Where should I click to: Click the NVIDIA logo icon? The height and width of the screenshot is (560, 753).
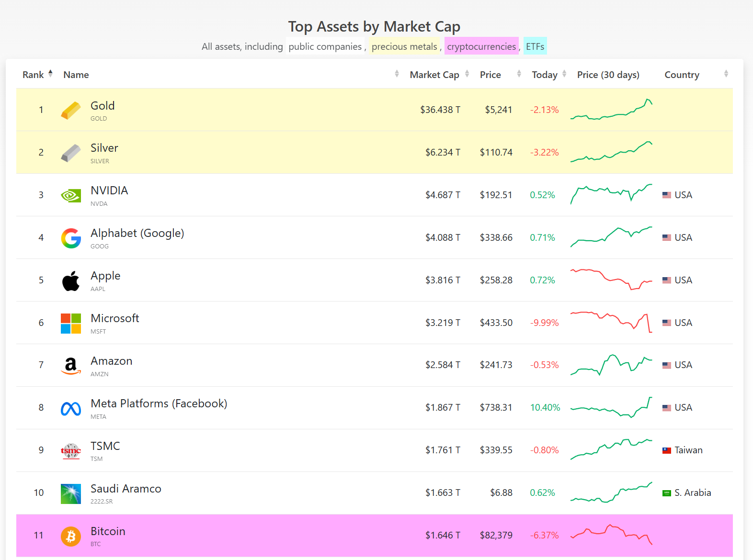71,195
